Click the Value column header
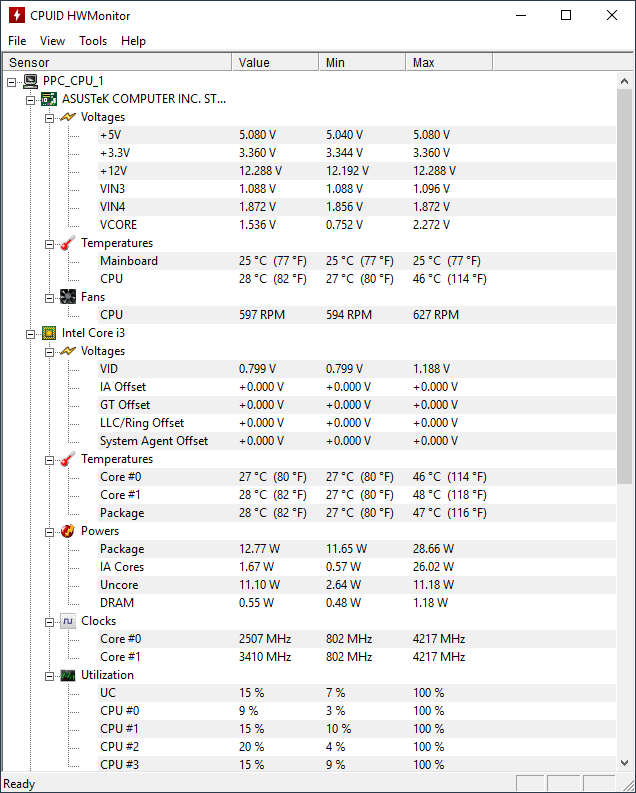This screenshot has width=636, height=793. [276, 63]
